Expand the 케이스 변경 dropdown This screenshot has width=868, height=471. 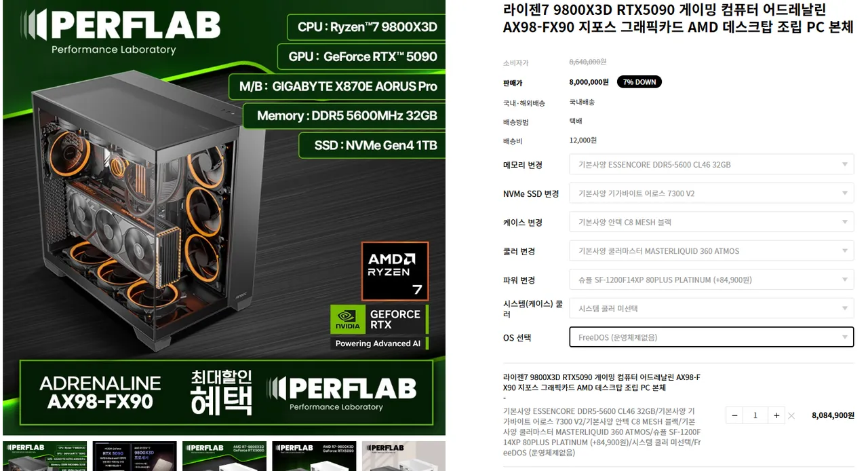(711, 222)
